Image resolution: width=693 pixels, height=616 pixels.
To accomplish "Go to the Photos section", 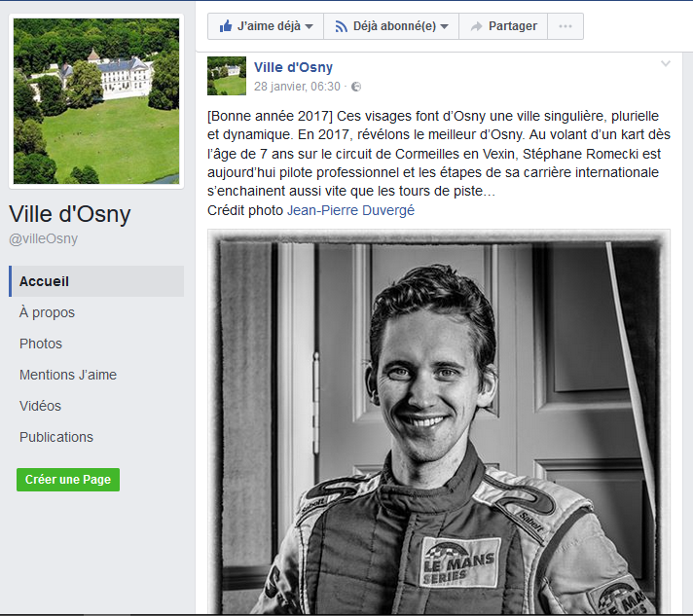I will click(41, 344).
